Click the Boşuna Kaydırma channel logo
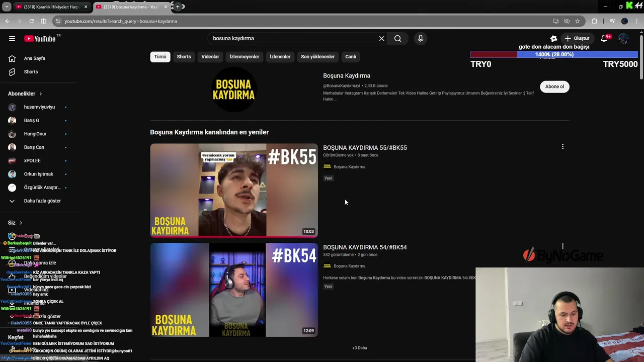644x362 pixels. (233, 89)
